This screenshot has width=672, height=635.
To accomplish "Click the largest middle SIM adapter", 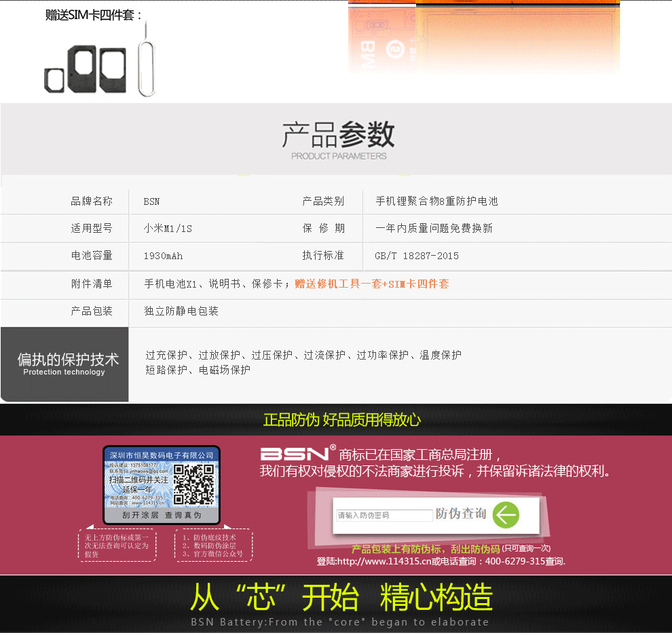I will (83, 69).
